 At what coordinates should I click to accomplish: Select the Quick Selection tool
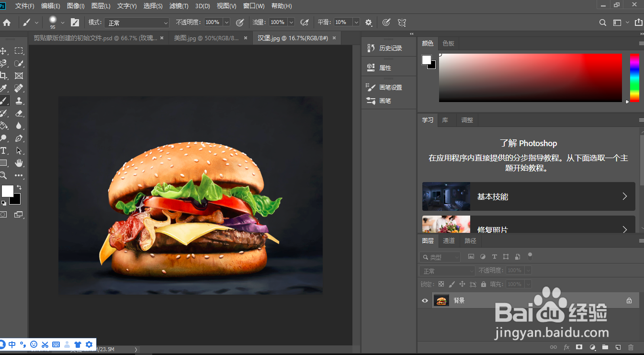pos(19,63)
